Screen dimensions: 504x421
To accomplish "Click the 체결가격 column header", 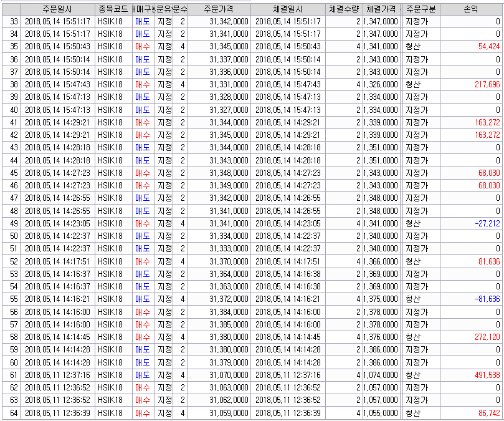I will click(x=381, y=9).
